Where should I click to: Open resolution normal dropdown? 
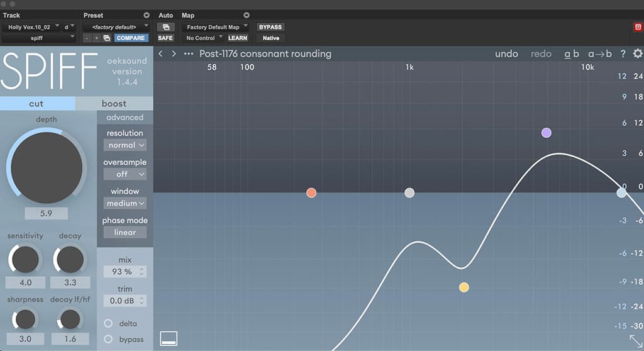(125, 145)
